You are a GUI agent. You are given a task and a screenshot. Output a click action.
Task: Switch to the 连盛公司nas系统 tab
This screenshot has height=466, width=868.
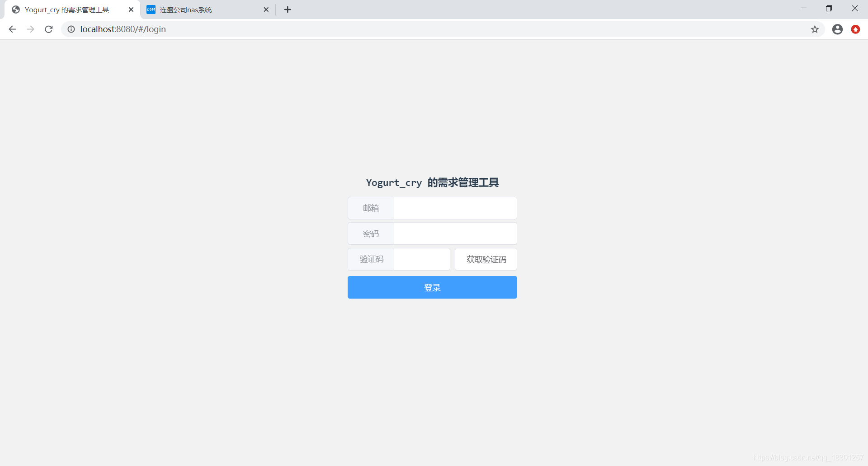pos(208,10)
